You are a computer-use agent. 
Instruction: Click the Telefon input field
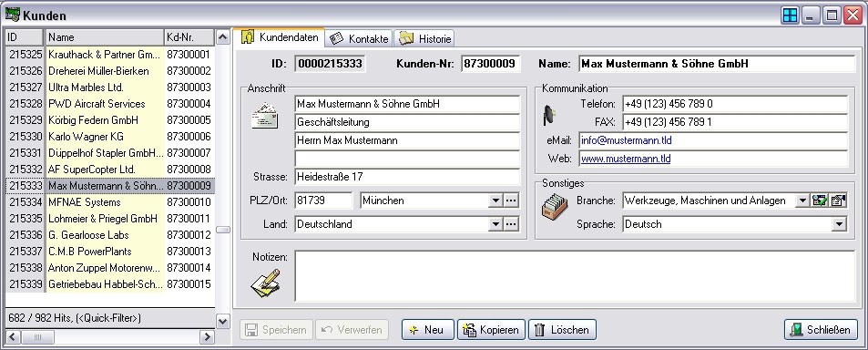[735, 104]
